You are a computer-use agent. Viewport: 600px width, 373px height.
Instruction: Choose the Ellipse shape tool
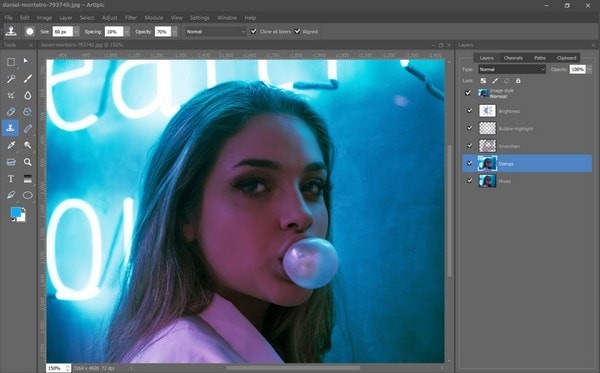pyautogui.click(x=28, y=195)
